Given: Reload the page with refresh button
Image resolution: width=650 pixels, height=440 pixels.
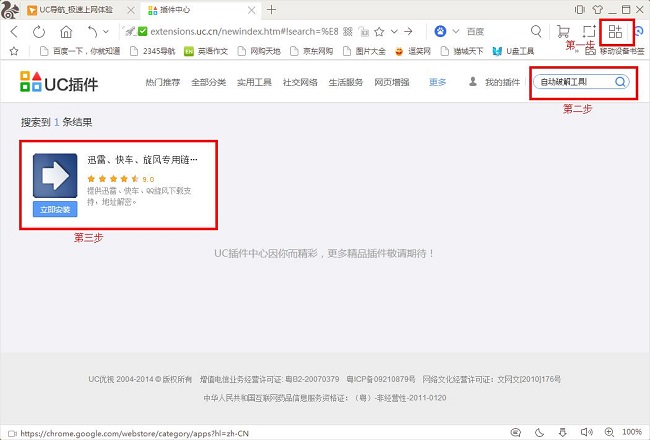Looking at the screenshot, I should tap(40, 32).
